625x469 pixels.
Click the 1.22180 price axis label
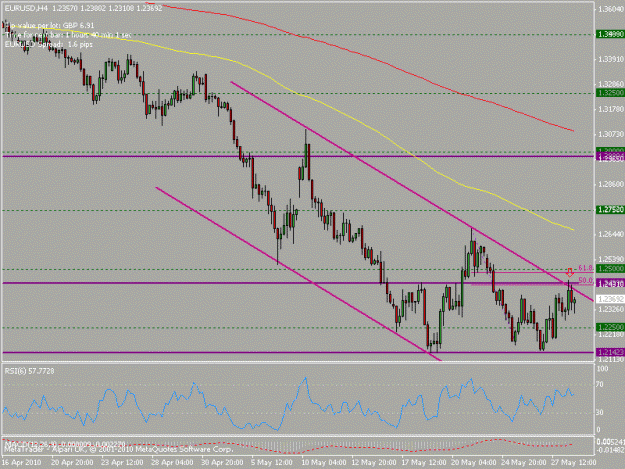pyautogui.click(x=611, y=334)
